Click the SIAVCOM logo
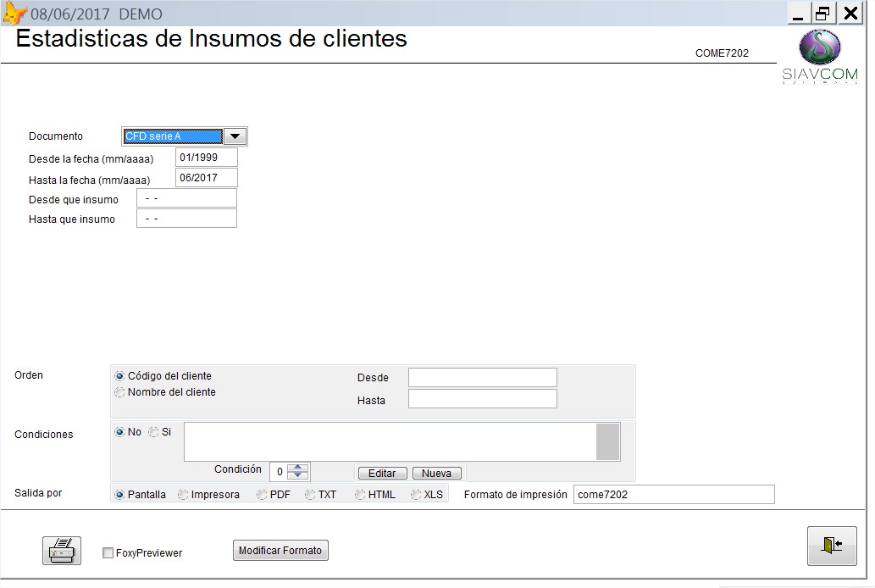The width and height of the screenshot is (875, 588). pyautogui.click(x=819, y=56)
